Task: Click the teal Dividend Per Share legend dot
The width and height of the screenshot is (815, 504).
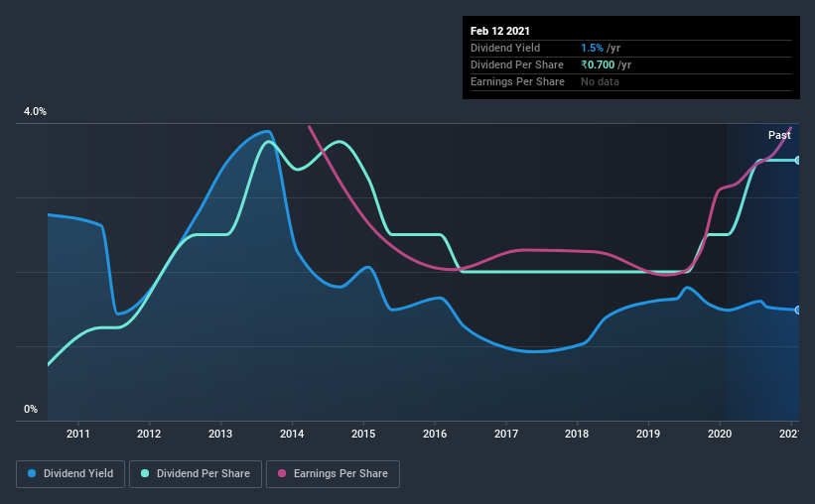Action: 145,473
